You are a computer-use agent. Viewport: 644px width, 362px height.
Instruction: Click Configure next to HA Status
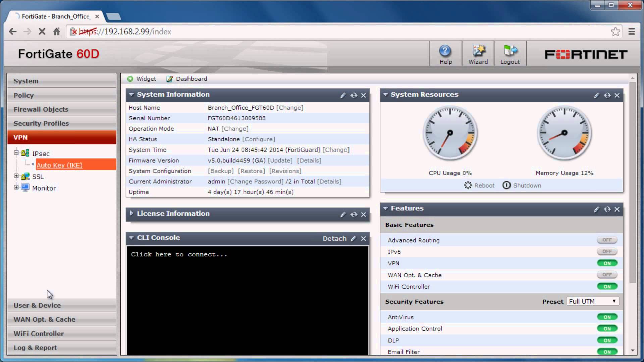point(259,139)
